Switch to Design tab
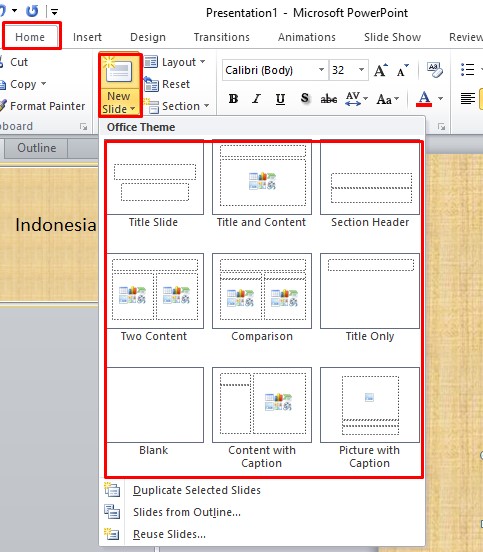Image resolution: width=483 pixels, height=552 pixels. tap(148, 37)
